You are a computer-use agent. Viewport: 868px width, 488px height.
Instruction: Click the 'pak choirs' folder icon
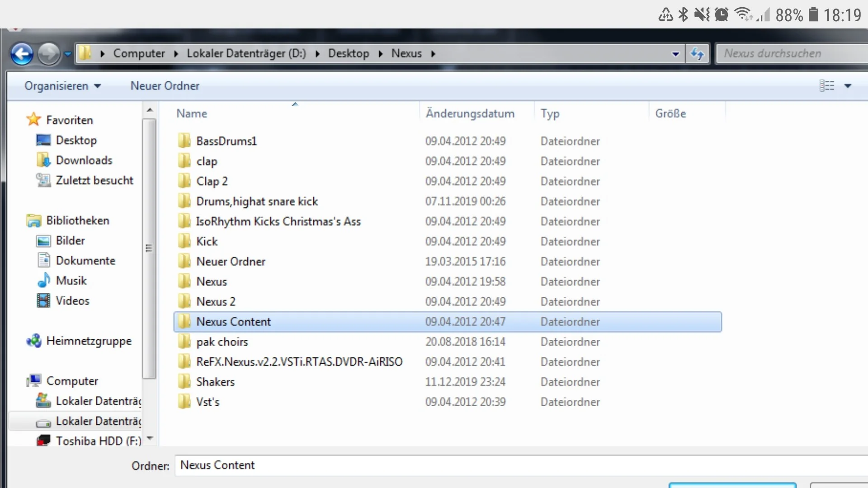[184, 342]
